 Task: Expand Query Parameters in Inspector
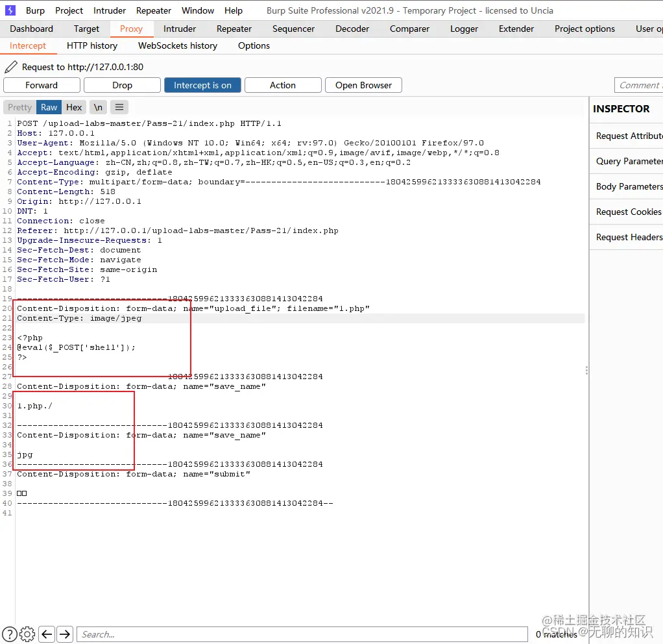pyautogui.click(x=627, y=161)
